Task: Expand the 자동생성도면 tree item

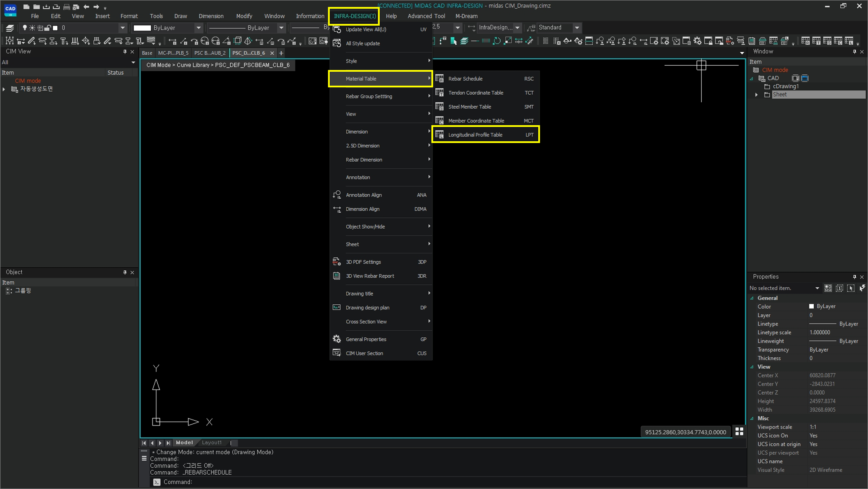Action: tap(4, 89)
